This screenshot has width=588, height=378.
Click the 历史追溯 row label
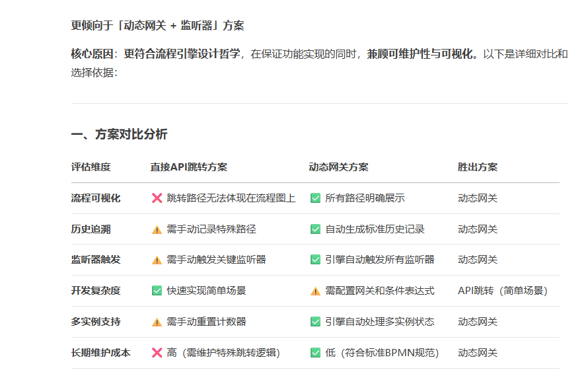(x=91, y=229)
